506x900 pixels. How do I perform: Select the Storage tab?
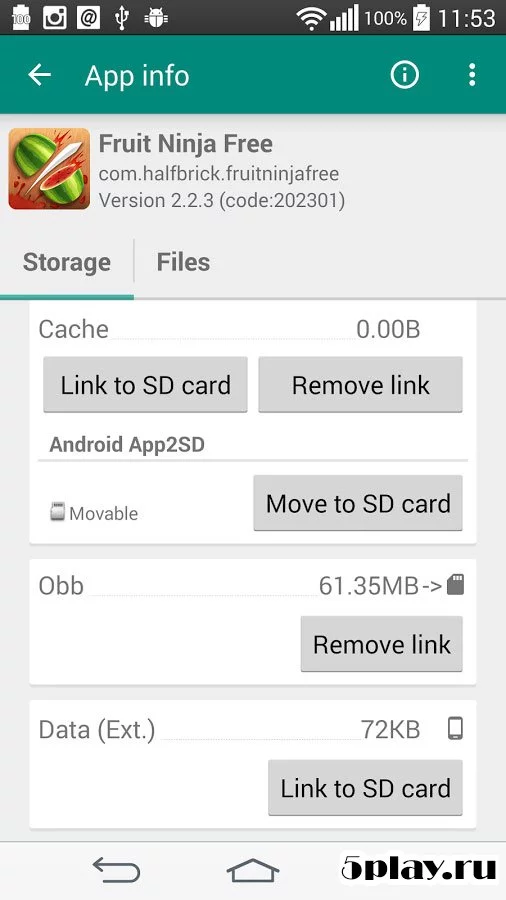(x=67, y=262)
